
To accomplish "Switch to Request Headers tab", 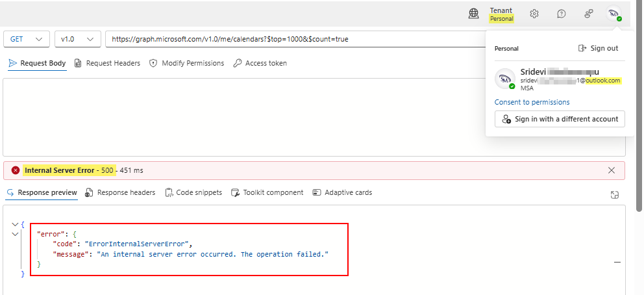I will pyautogui.click(x=107, y=63).
